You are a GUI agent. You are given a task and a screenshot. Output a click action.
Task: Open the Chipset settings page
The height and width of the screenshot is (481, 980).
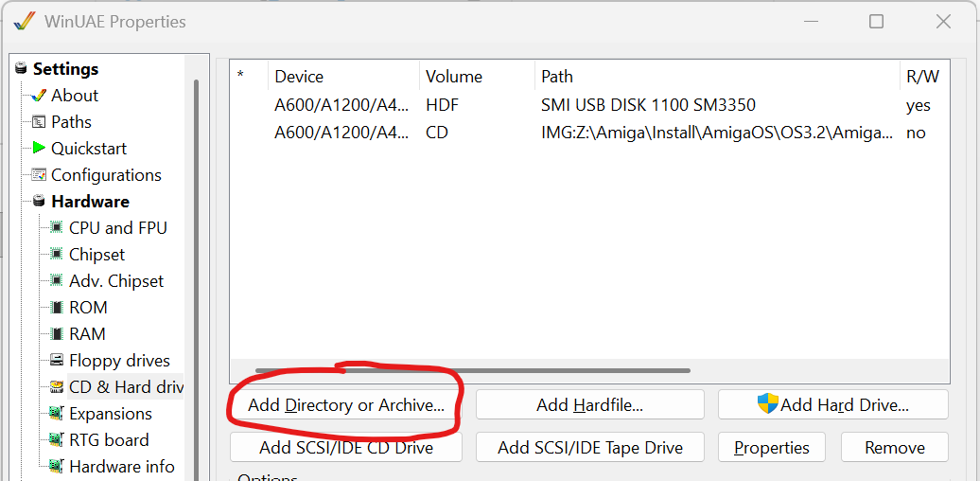tap(96, 255)
